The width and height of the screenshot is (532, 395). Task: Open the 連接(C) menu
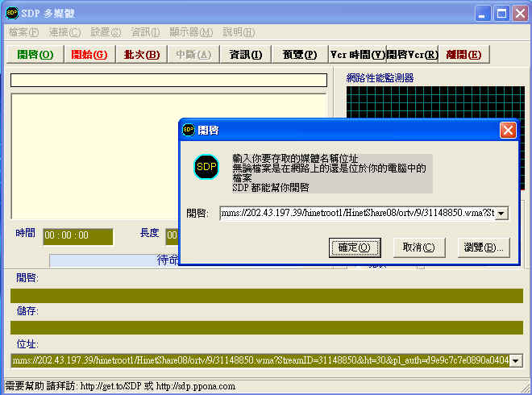tap(64, 32)
